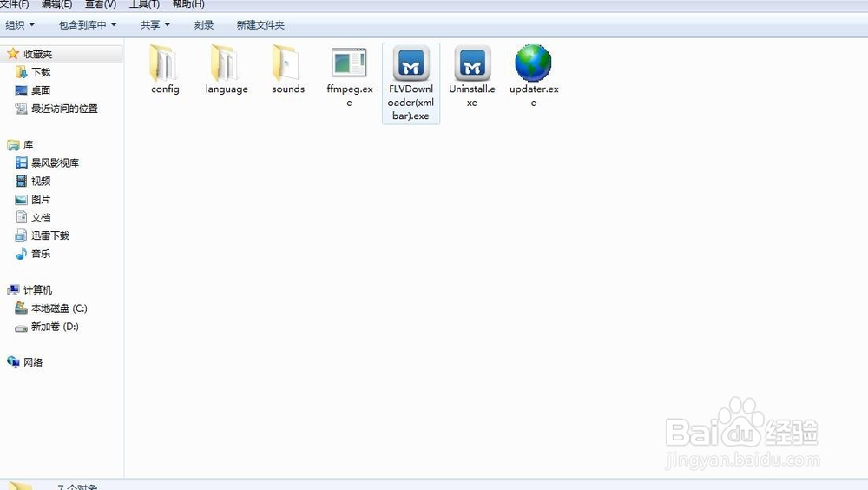Select the ffmpeg.exe file icon

tap(349, 62)
